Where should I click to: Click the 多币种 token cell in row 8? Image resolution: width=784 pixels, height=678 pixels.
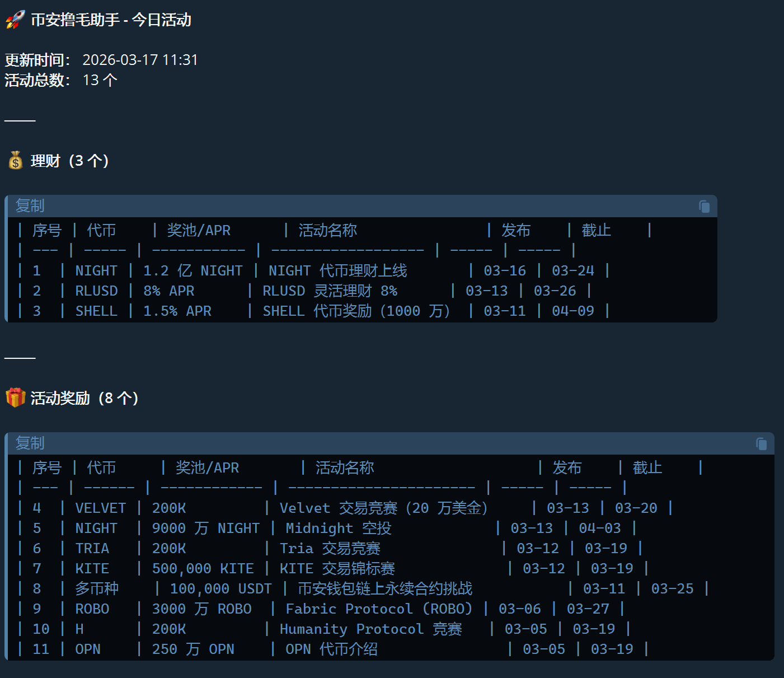coord(97,589)
